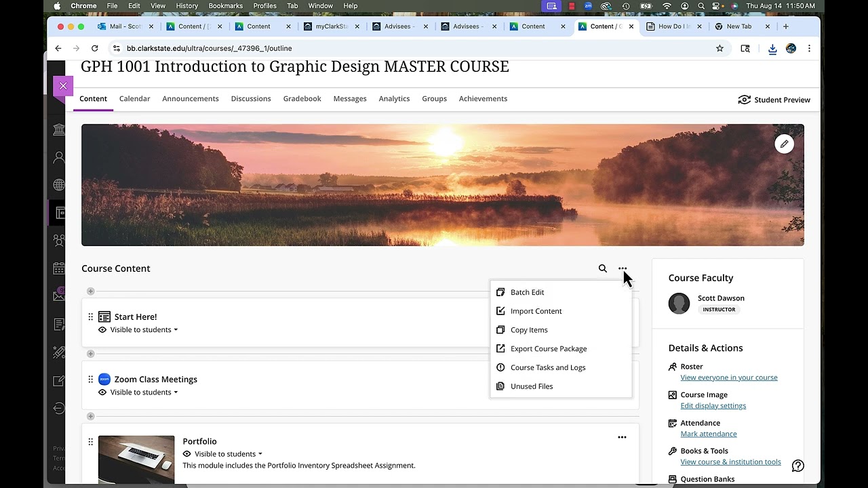Open the Portfolio module's three-dot menu
This screenshot has width=868, height=488.
[622, 437]
